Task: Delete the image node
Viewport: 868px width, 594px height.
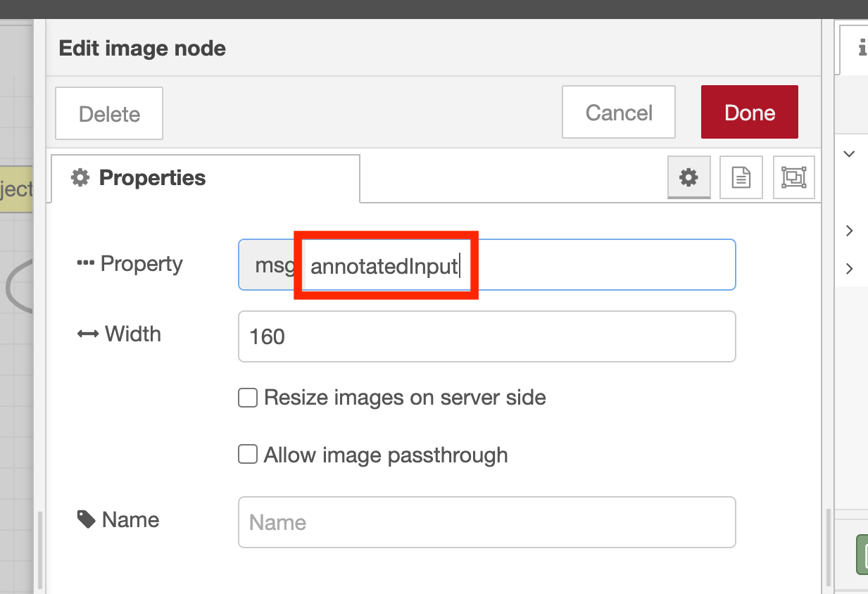Action: tap(109, 113)
